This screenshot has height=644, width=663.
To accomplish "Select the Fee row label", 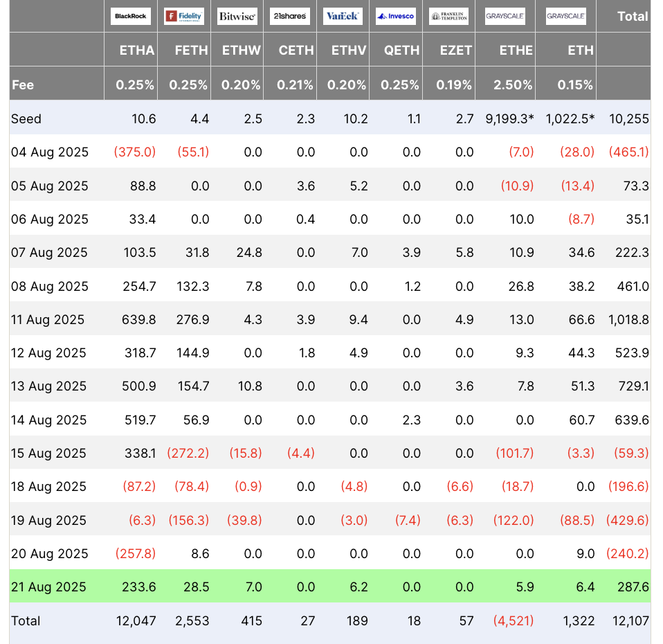I will [x=23, y=85].
